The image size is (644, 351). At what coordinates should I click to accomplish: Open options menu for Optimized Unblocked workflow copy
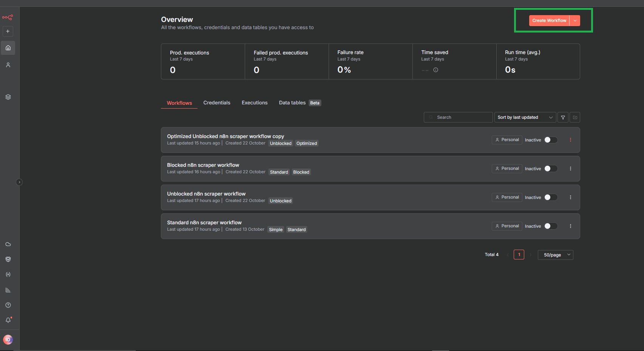tap(570, 140)
